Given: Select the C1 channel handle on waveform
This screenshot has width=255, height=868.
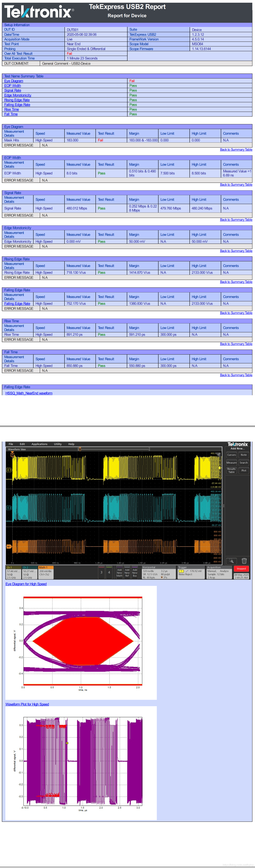Looking at the screenshot, I should click(9, 470).
